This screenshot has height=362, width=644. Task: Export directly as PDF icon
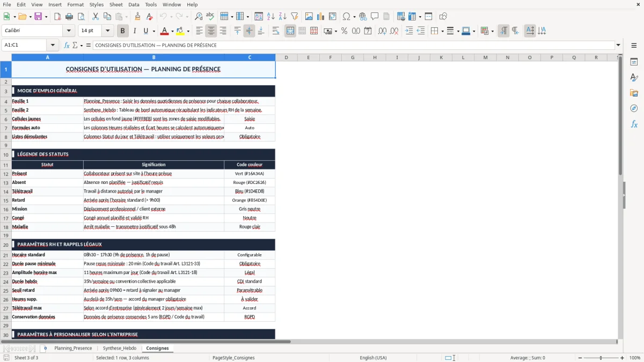pyautogui.click(x=57, y=17)
